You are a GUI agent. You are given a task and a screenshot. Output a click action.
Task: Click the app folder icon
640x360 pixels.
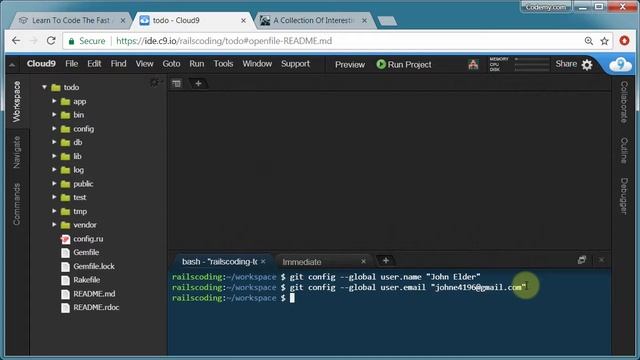(65, 102)
